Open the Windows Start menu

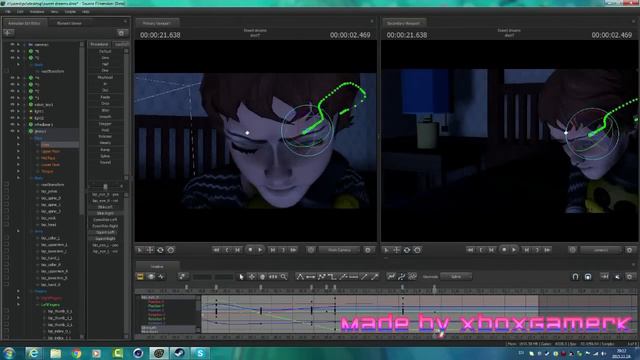coord(9,353)
